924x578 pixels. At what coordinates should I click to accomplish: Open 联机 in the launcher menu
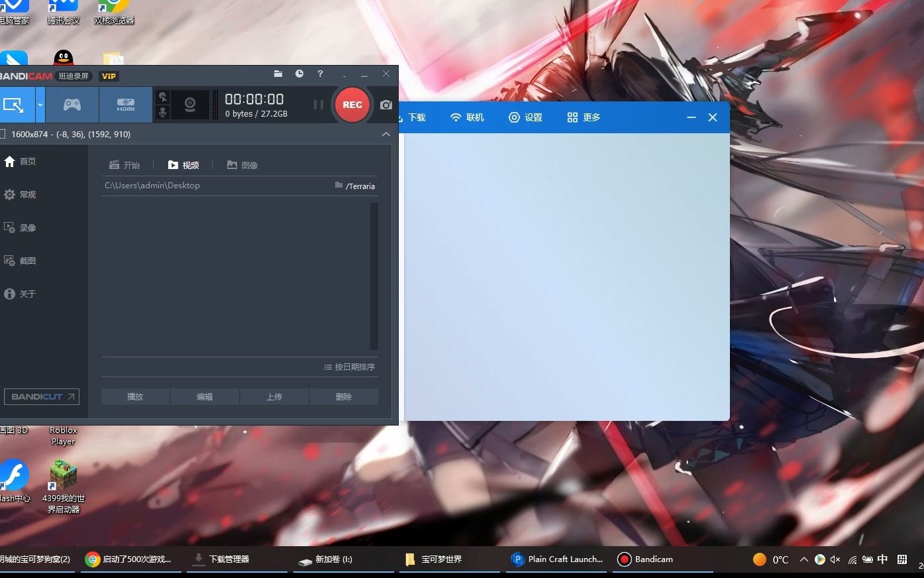click(x=467, y=117)
